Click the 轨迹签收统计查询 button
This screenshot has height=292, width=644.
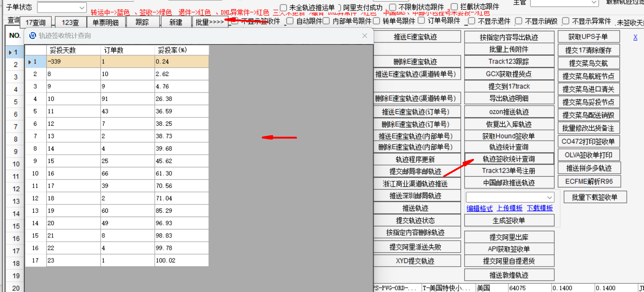point(509,159)
